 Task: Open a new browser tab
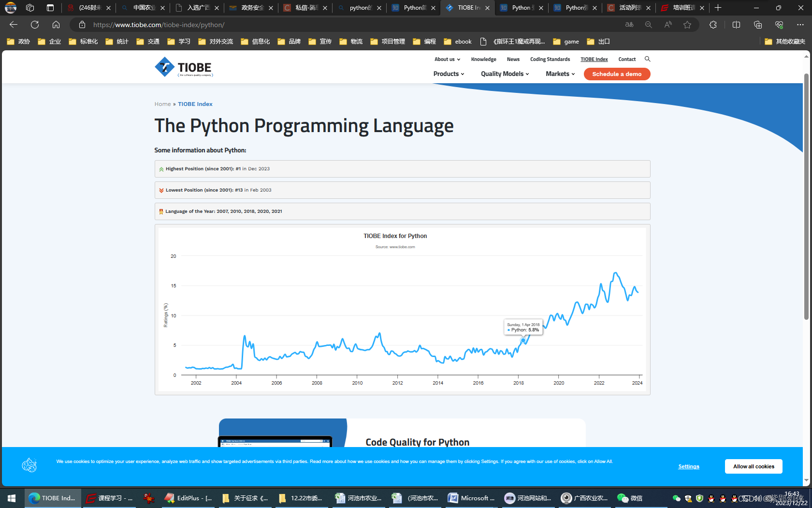[718, 8]
